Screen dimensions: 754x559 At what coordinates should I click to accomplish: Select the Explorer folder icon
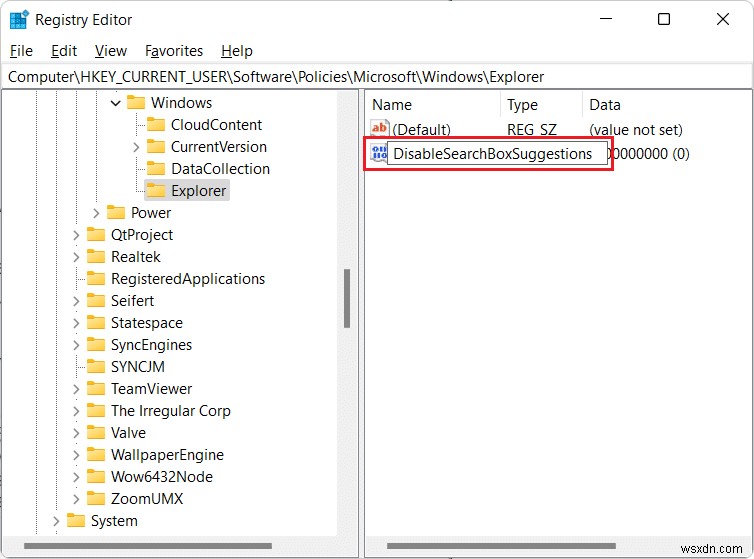(156, 191)
